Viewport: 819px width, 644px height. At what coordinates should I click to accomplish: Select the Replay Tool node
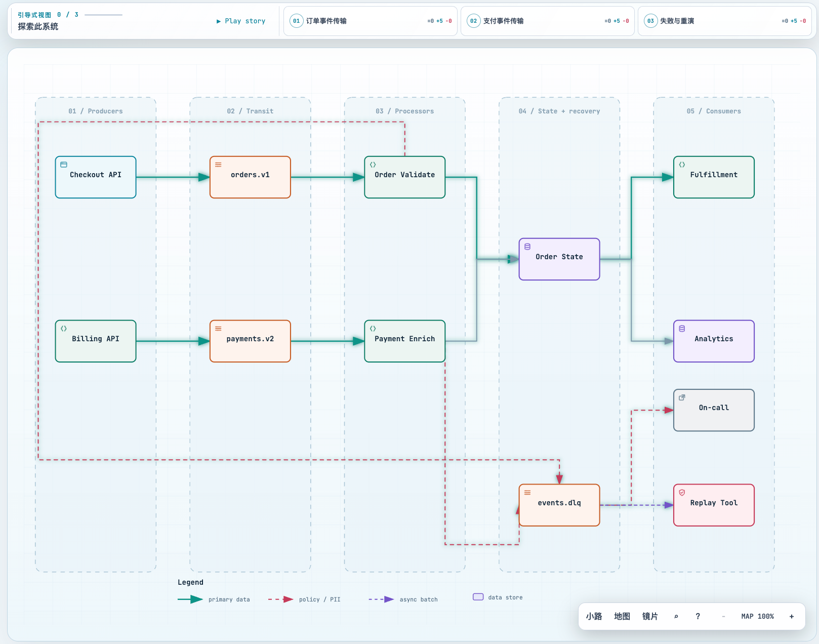pos(714,505)
